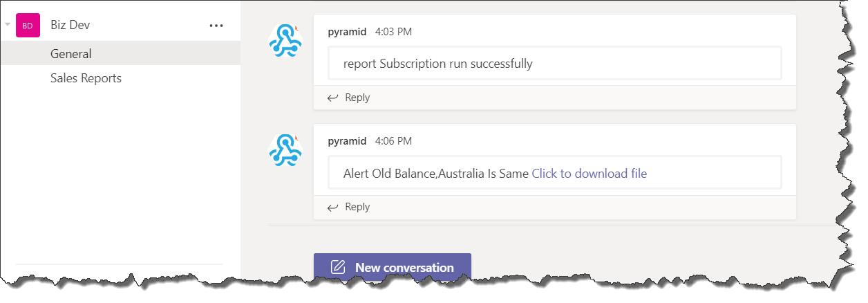This screenshot has width=868, height=303.
Task: Switch to the Sales Reports channel
Action: [86, 78]
